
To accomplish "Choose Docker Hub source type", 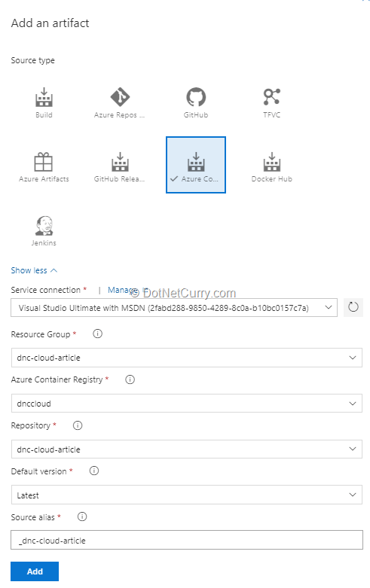I will coord(272,166).
